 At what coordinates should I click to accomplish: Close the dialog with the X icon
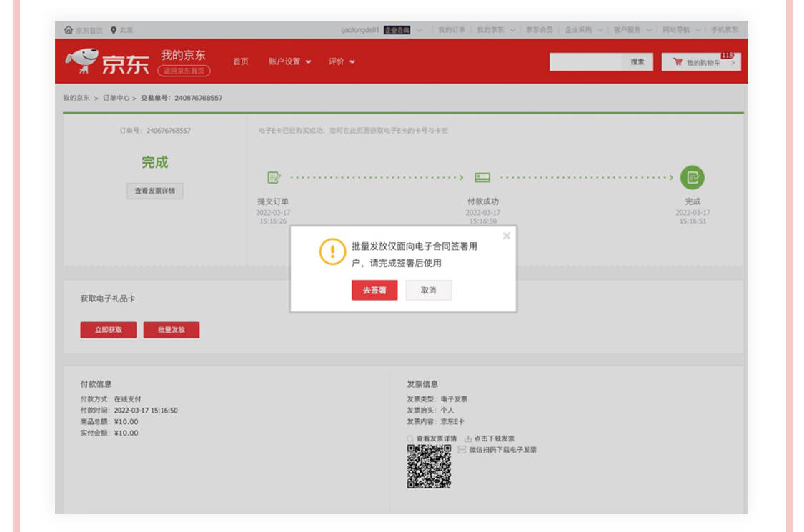coord(507,236)
